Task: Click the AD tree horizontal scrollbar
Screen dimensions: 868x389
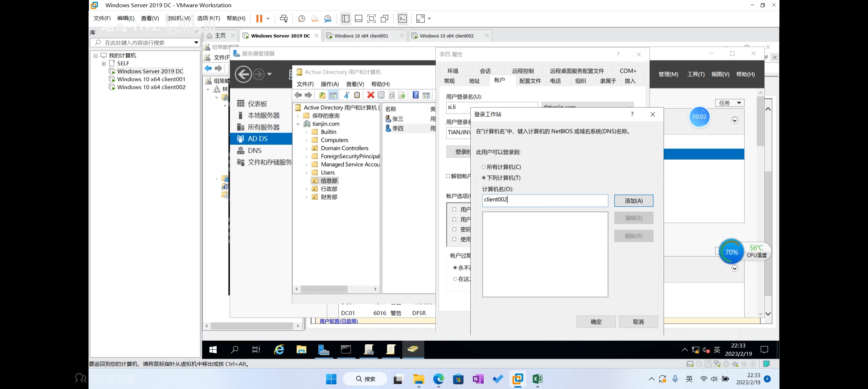Action: (x=324, y=289)
